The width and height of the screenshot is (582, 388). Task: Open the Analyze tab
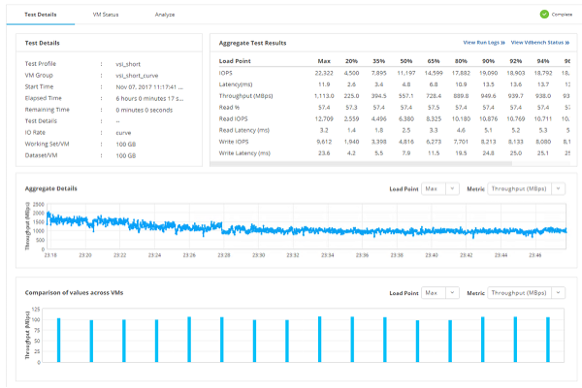[165, 14]
